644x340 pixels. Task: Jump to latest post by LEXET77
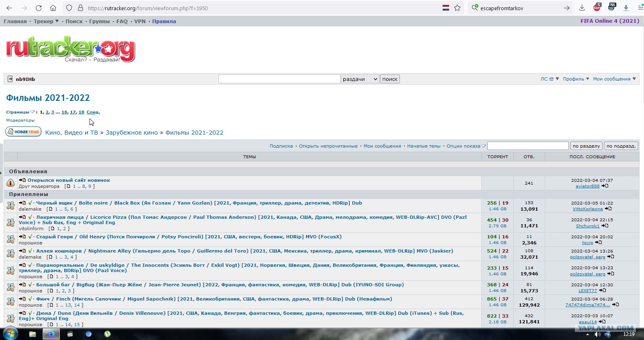coord(603,290)
